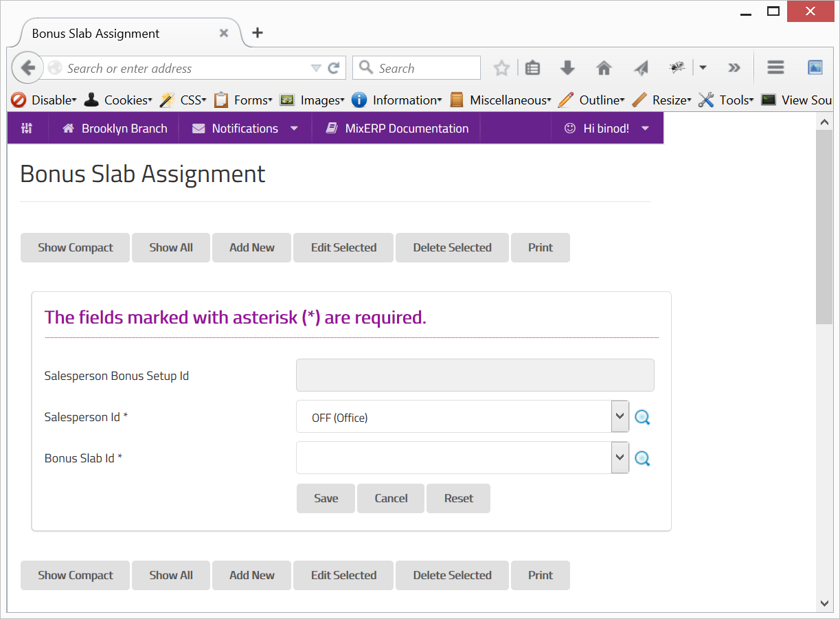Open the dropdown arrow beside the bug icon
Image resolution: width=840 pixels, height=619 pixels.
pos(703,68)
